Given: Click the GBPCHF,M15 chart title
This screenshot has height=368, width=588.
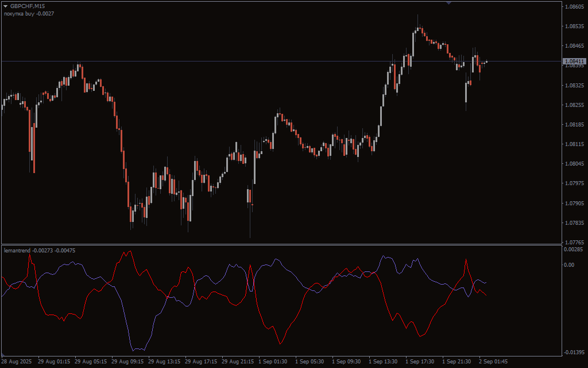Looking at the screenshot, I should pos(28,6).
